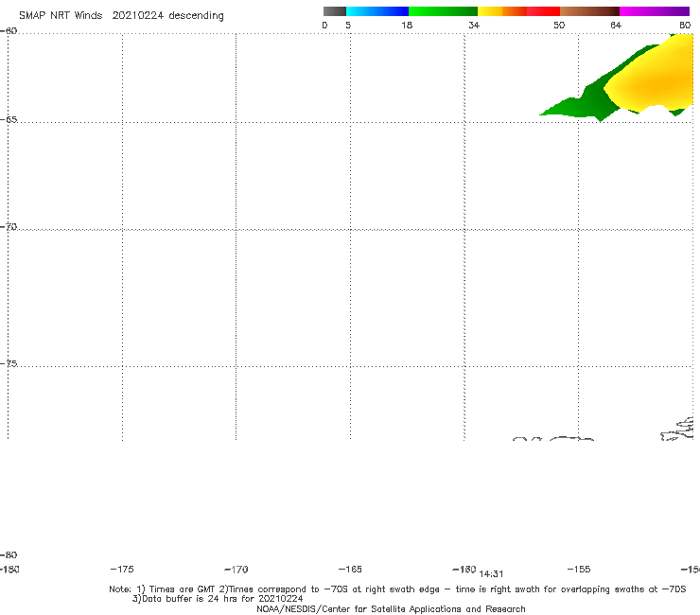The height and width of the screenshot is (615, 700).
Task: Click the date '20210224' in the title
Action: click(x=137, y=16)
